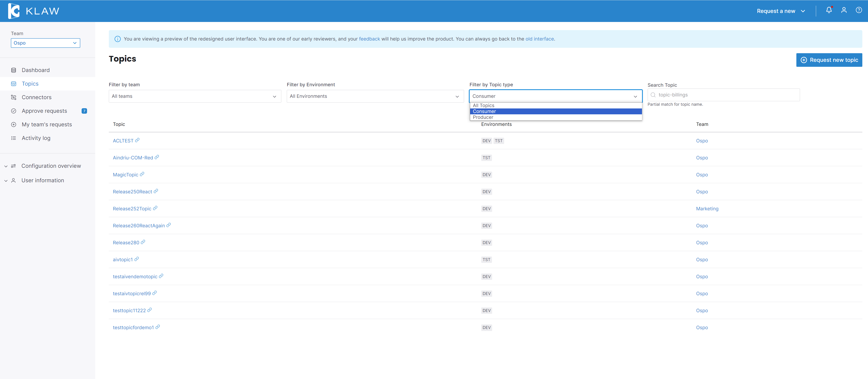
Task: Click the Approve requests count badge
Action: (x=84, y=111)
